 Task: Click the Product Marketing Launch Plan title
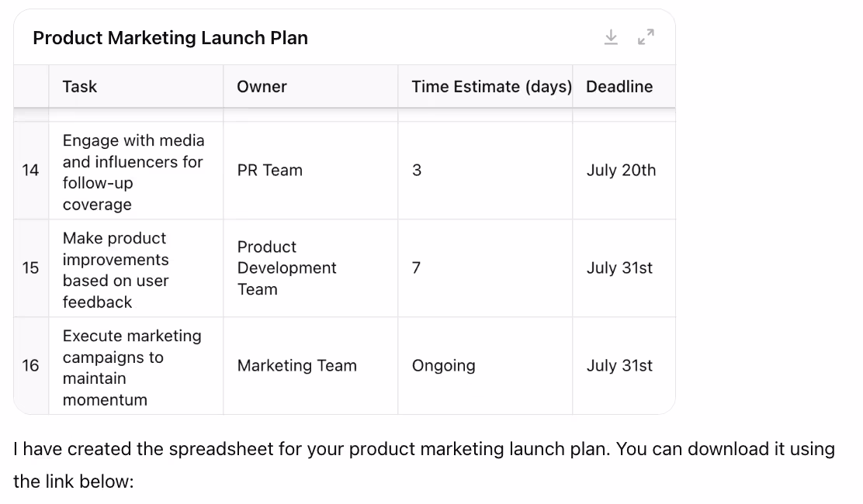(x=170, y=38)
